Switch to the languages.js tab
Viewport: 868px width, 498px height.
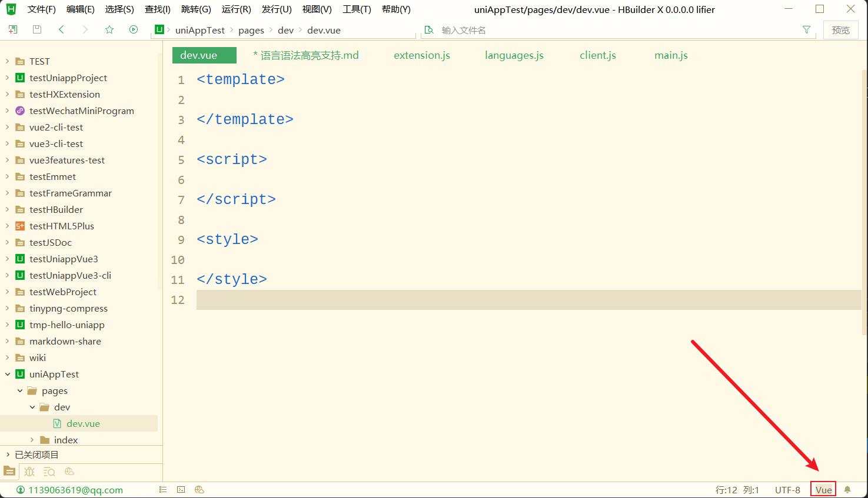514,55
